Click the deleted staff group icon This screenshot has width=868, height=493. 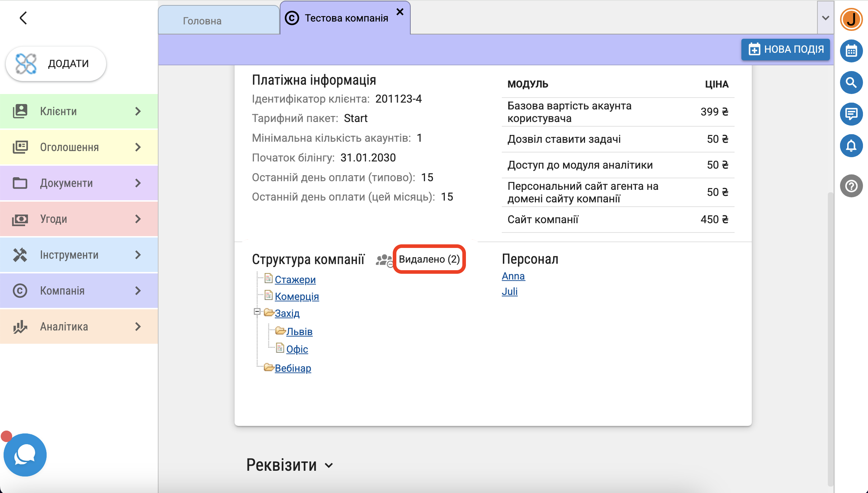pyautogui.click(x=384, y=260)
